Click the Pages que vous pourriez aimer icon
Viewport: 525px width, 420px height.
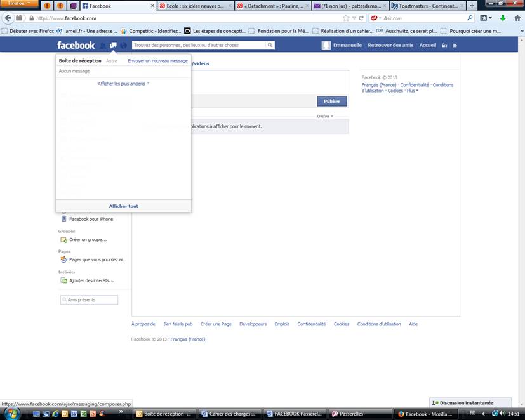tap(63, 259)
